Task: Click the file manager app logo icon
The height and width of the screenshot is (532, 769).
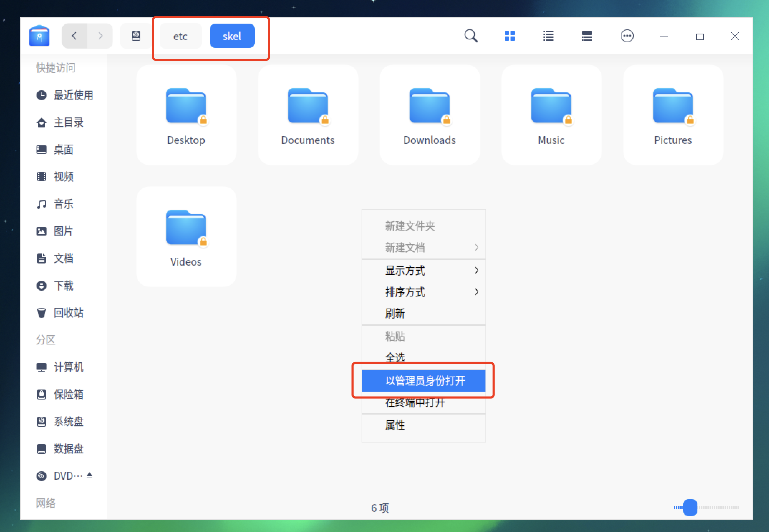Action: [x=39, y=36]
